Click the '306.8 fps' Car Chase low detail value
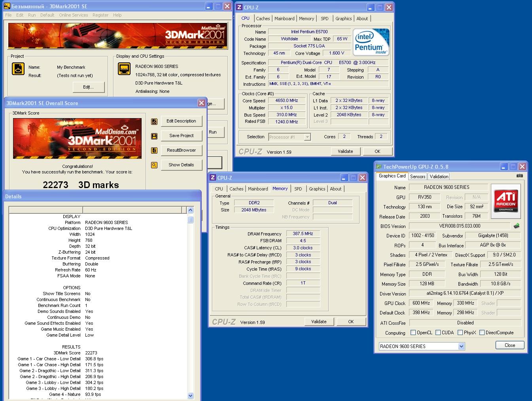Viewport: 532px width, 401px height. pyautogui.click(x=94, y=359)
